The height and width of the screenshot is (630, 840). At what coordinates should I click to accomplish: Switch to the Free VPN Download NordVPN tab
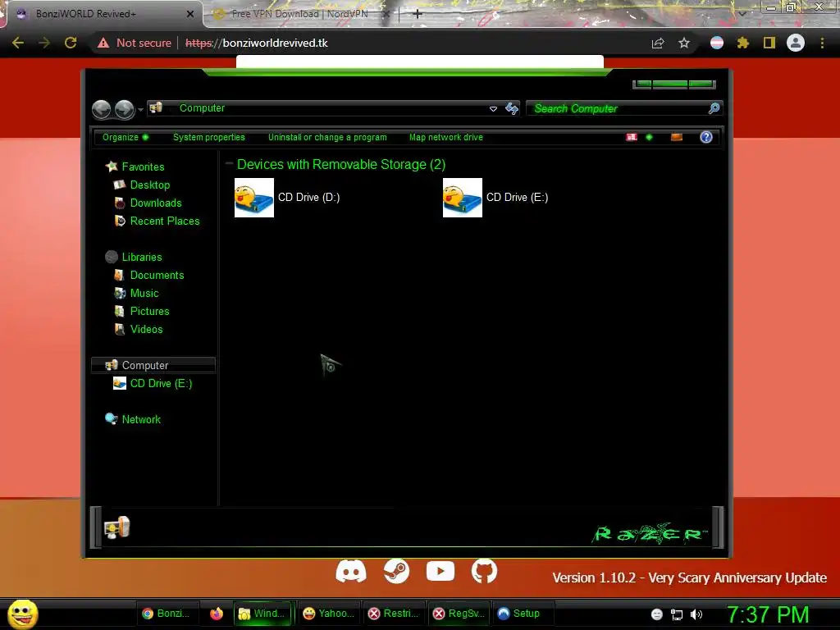point(300,14)
